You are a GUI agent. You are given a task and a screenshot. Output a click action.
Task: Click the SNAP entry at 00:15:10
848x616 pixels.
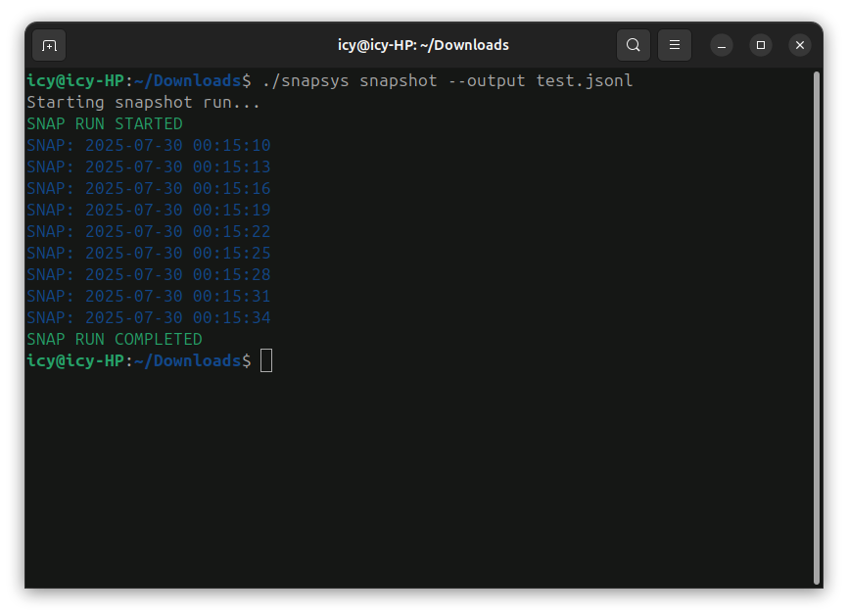[x=148, y=145]
